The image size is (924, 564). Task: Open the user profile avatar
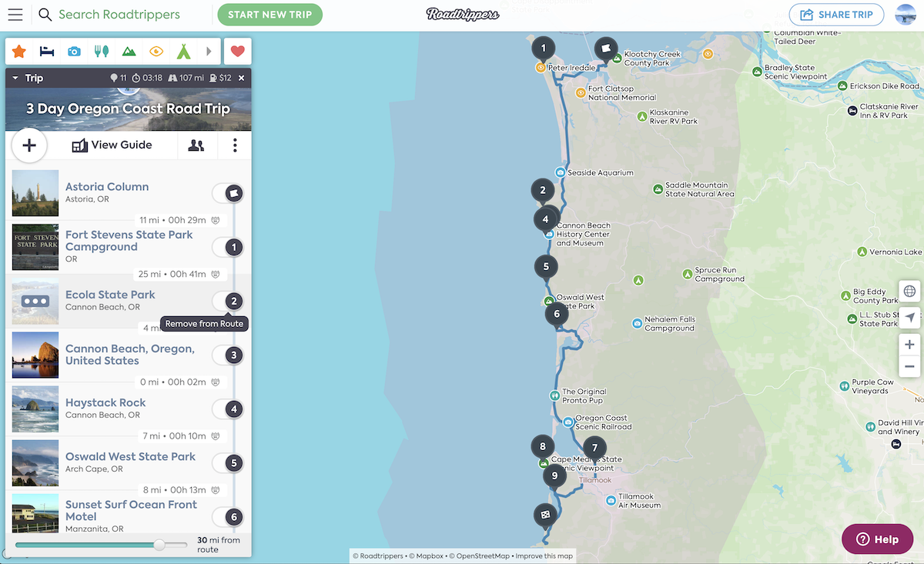[906, 15]
